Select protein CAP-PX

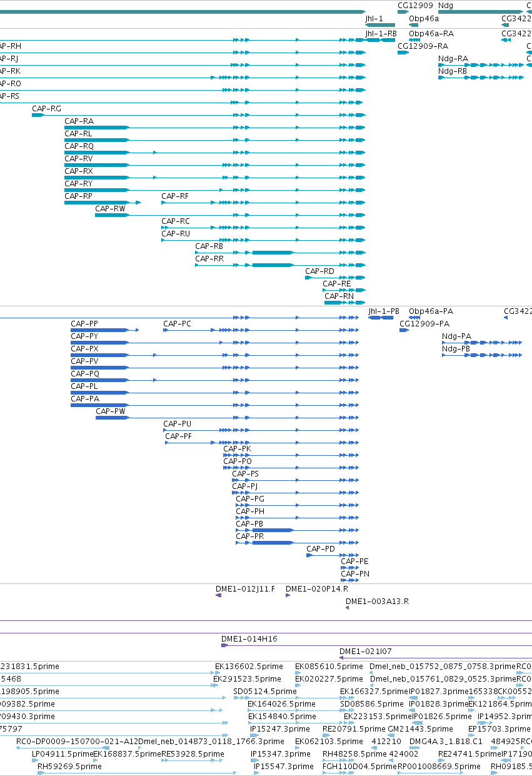click(x=84, y=348)
